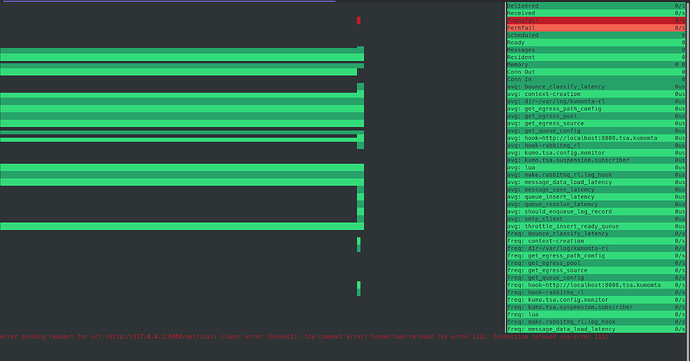Select the freq: bounce_classify_latency row

[596, 233]
